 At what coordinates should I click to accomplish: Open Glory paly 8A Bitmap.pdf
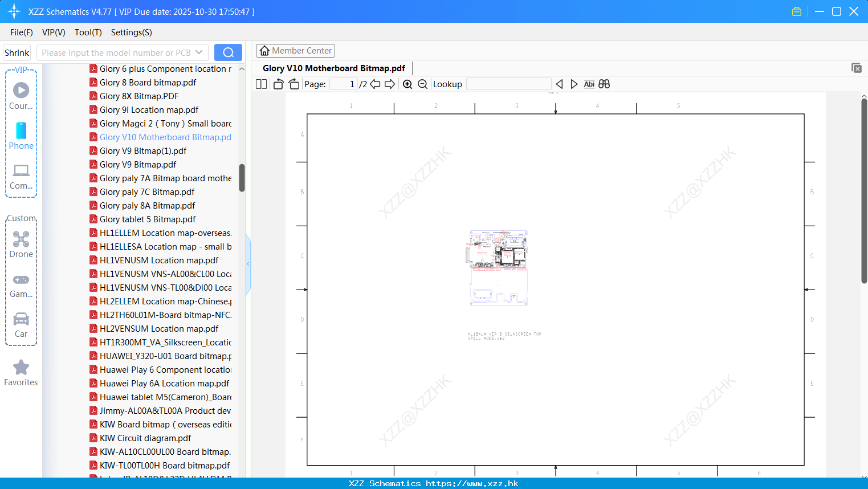click(x=142, y=206)
